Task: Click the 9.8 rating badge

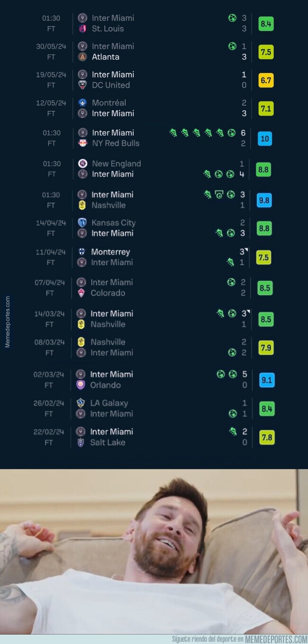Action: (264, 200)
